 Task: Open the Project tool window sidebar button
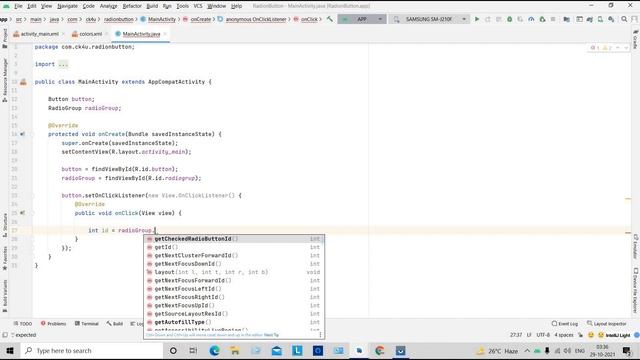click(5, 38)
